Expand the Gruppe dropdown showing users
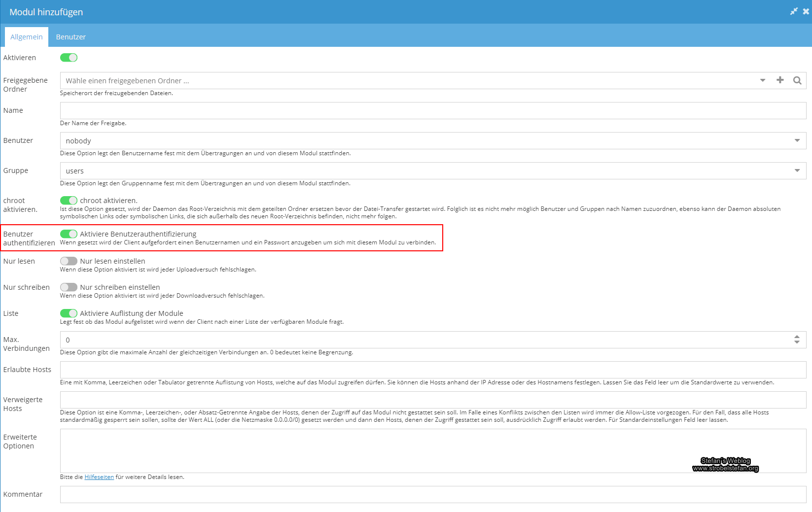The image size is (812, 512). click(x=797, y=171)
